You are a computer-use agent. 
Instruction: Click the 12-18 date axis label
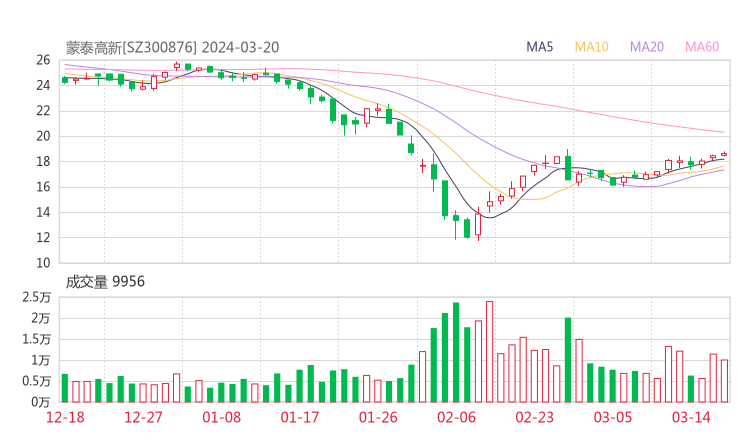click(x=65, y=417)
